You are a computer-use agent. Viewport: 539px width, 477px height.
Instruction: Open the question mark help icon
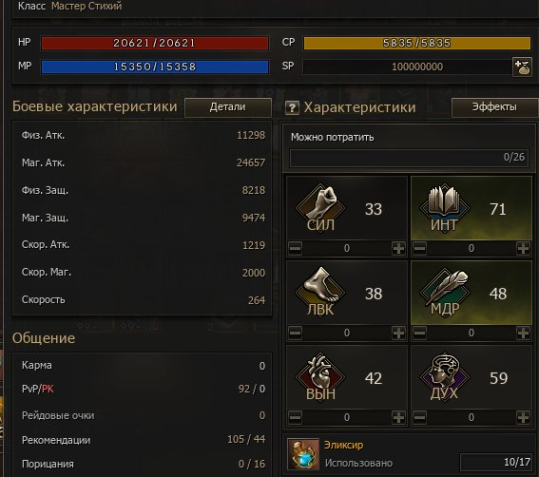point(292,108)
